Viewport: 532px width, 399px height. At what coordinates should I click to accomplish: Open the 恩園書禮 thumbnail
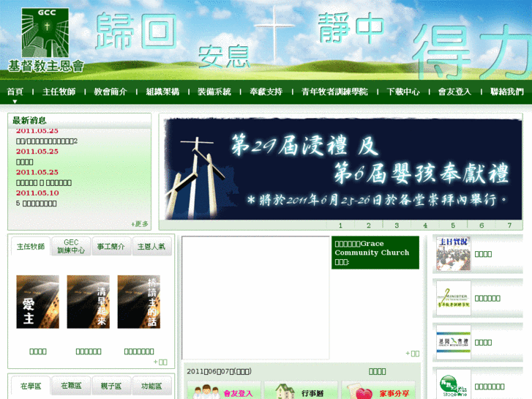tap(453, 343)
